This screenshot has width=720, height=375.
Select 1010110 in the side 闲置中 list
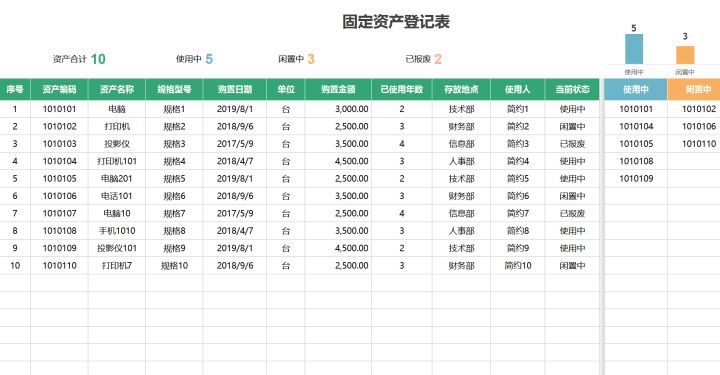694,144
